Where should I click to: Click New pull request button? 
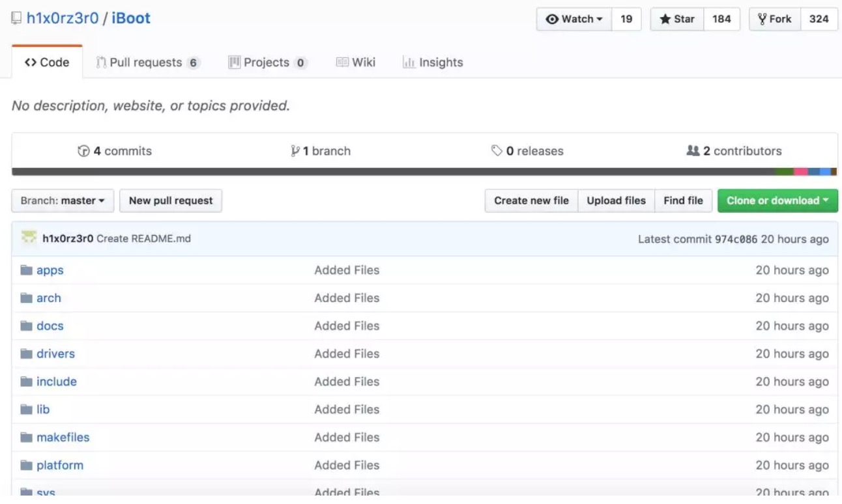[x=171, y=201]
